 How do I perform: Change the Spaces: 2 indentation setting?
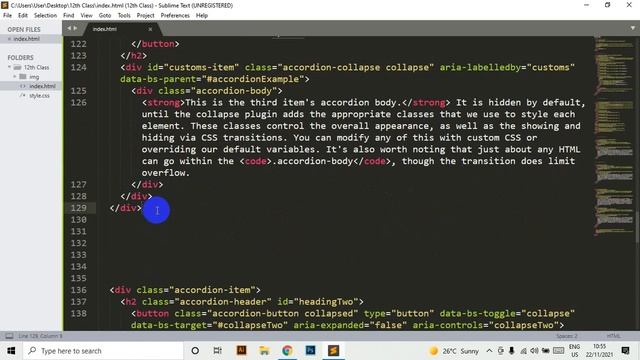(567, 336)
